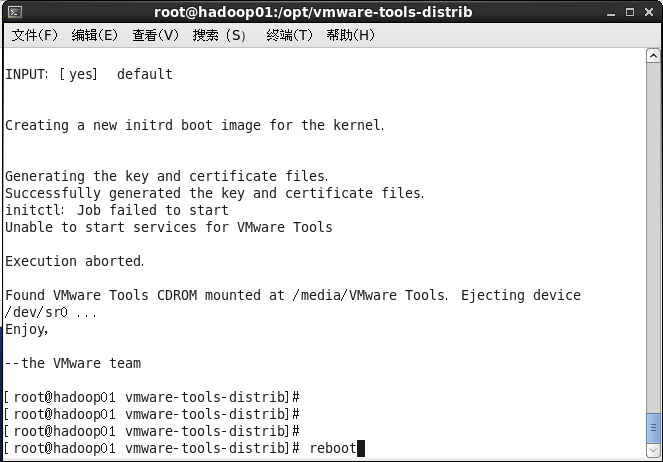This screenshot has height=462, width=663.
Task: Open the 文件(F) menu
Action: pyautogui.click(x=34, y=35)
